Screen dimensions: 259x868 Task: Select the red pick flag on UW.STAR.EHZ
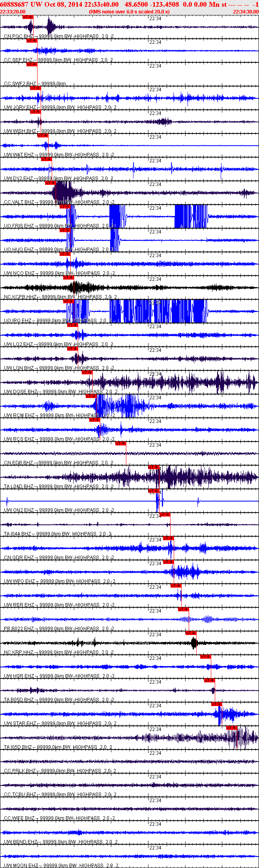(x=216, y=704)
